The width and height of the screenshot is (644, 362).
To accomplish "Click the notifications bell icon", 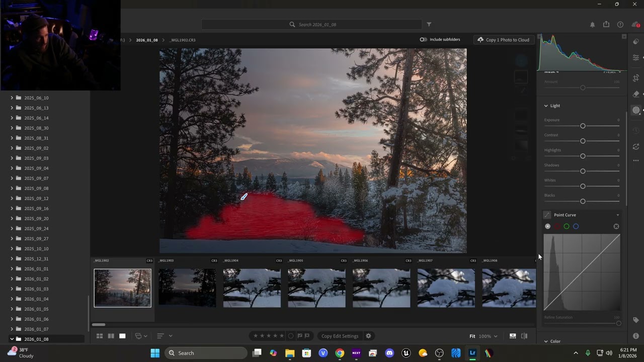I will pyautogui.click(x=592, y=24).
